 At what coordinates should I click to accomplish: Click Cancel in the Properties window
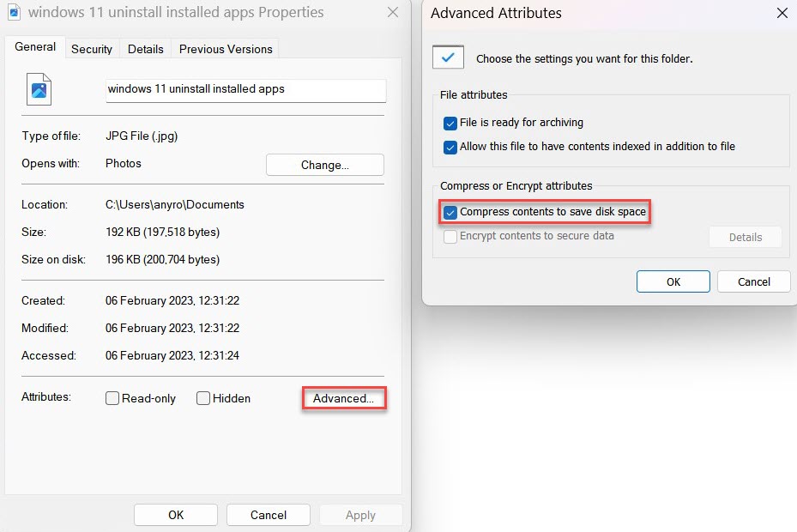click(x=269, y=515)
